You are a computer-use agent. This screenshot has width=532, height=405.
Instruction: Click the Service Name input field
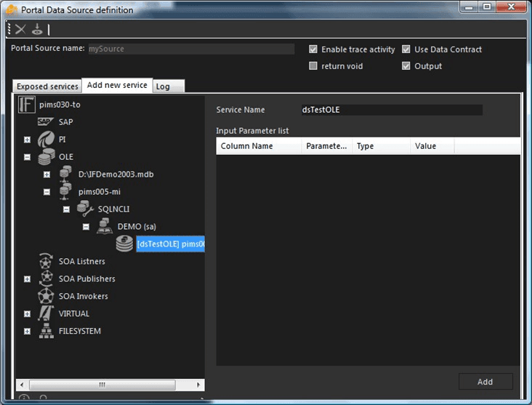(x=392, y=110)
